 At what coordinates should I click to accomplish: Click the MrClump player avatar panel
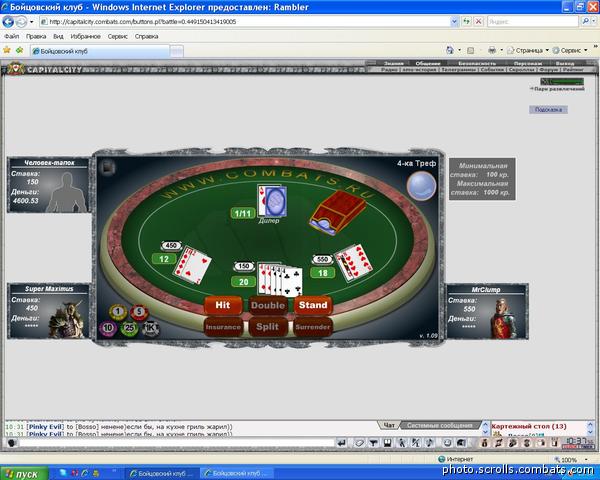[x=488, y=312]
